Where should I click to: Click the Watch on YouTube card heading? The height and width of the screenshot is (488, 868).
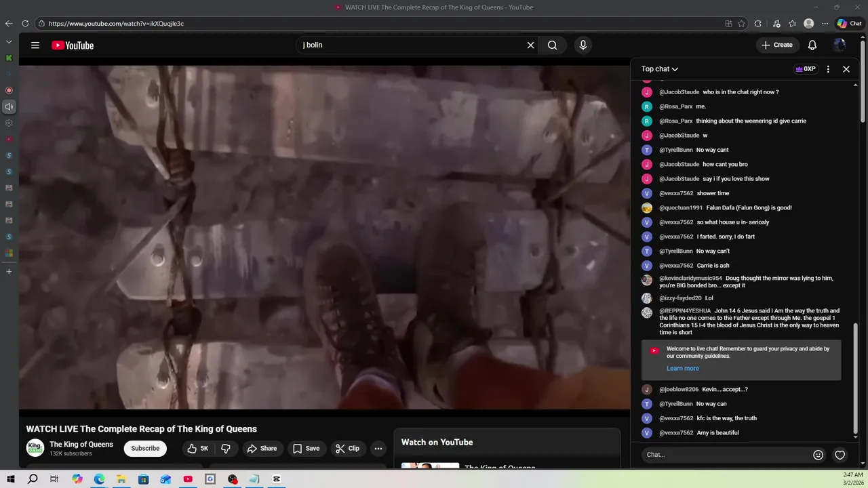(x=437, y=443)
